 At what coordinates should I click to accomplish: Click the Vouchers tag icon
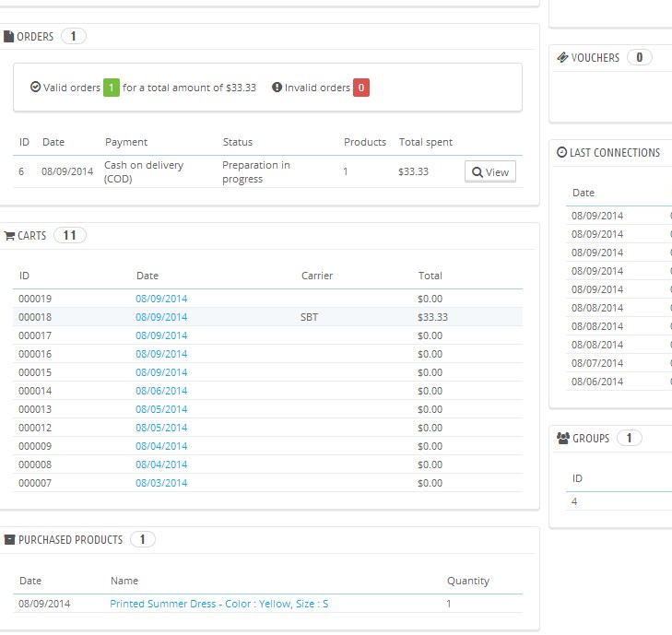tap(562, 58)
